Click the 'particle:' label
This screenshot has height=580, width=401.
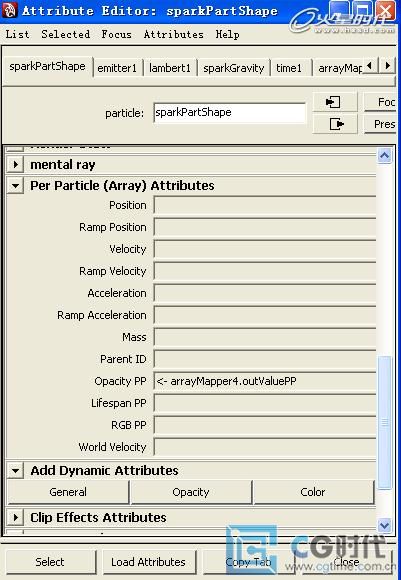(125, 113)
